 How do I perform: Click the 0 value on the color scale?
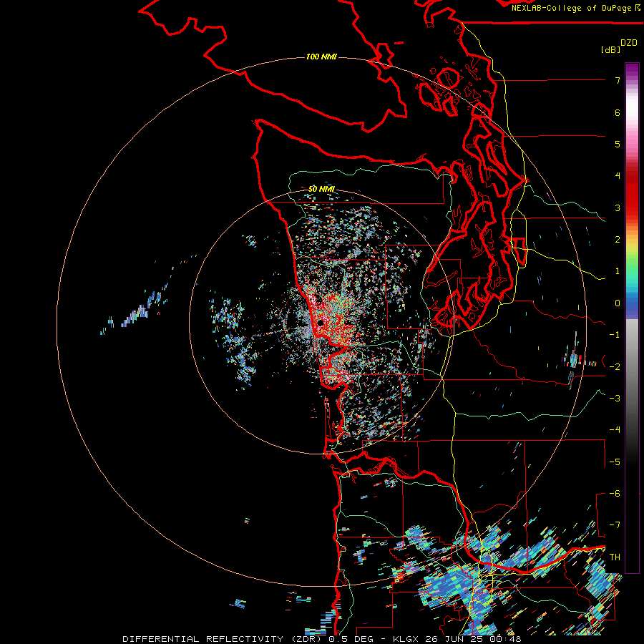pyautogui.click(x=618, y=303)
